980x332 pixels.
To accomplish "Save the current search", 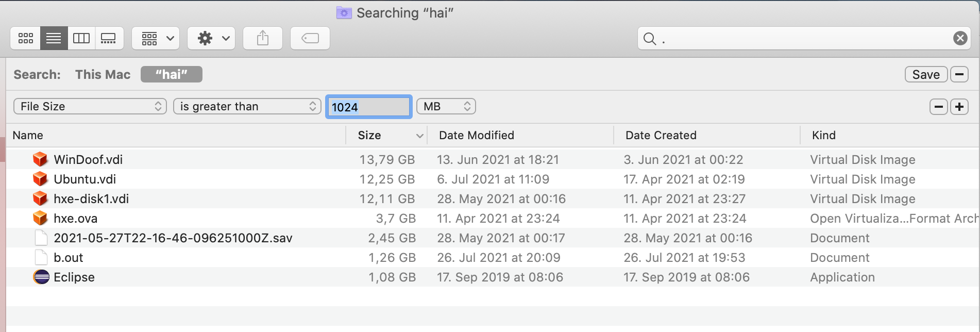I will click(x=926, y=75).
